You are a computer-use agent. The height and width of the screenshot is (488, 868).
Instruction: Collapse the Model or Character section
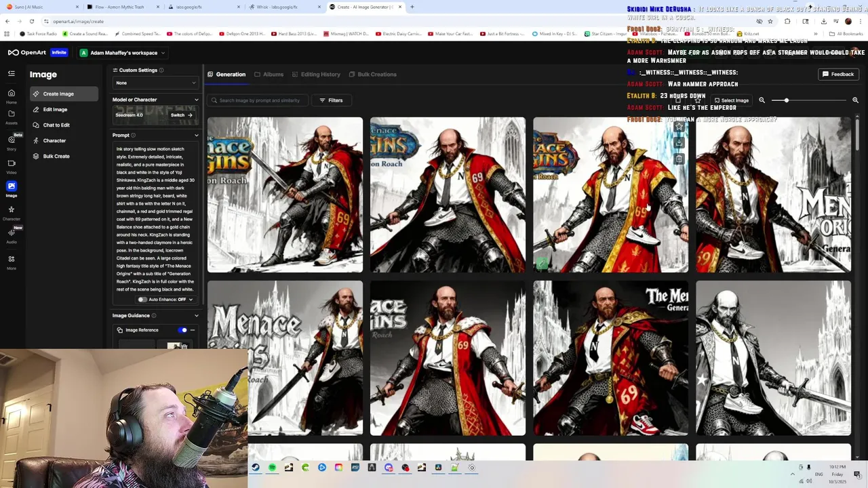[x=197, y=100]
